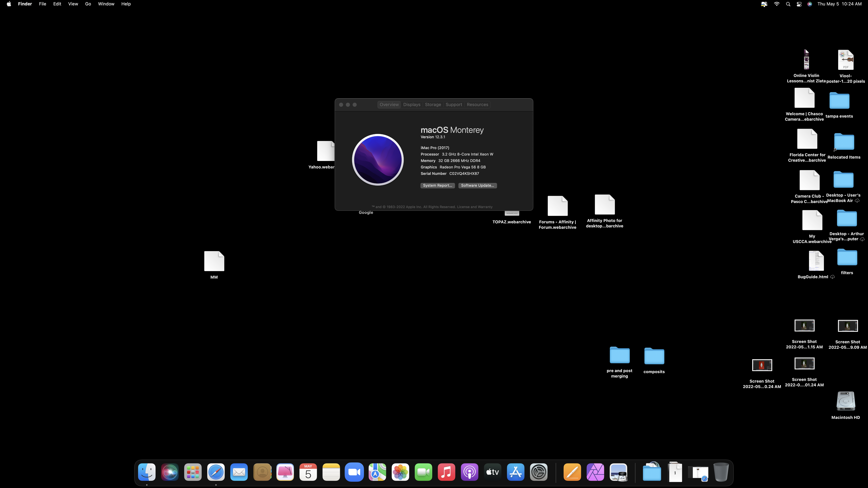
Task: Select the Overview tab
Action: pyautogui.click(x=389, y=105)
